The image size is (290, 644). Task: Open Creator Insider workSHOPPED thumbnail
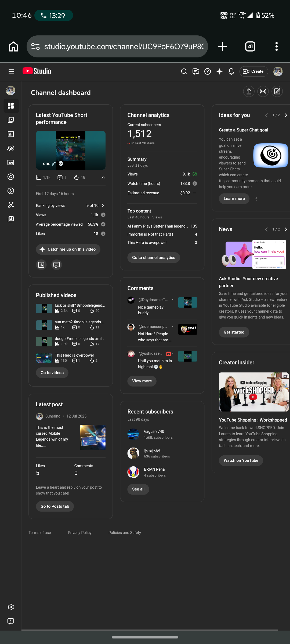[x=254, y=392]
